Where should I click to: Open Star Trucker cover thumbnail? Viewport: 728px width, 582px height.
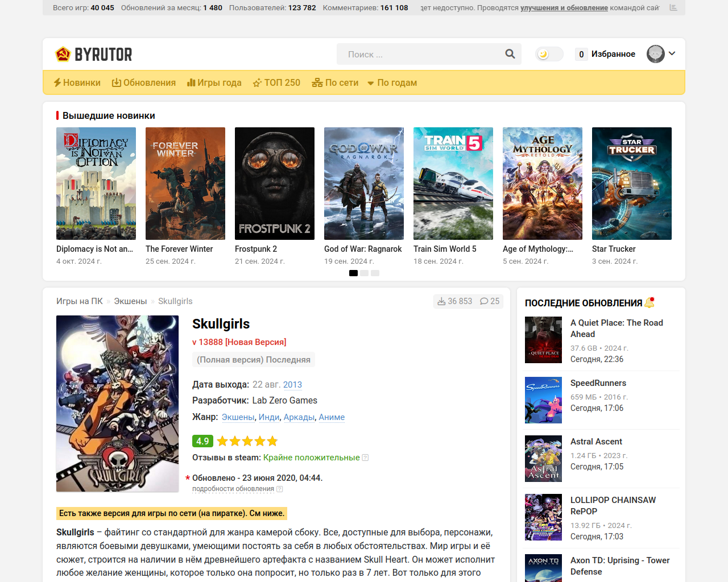632,184
